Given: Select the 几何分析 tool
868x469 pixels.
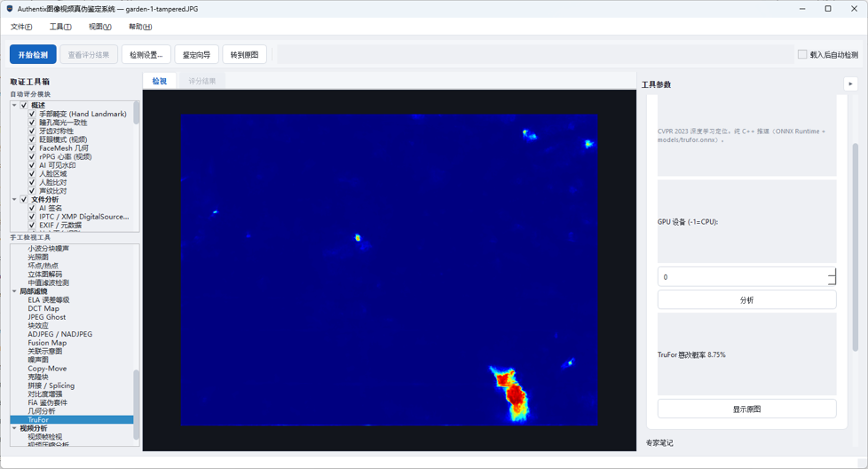Looking at the screenshot, I should coord(42,411).
